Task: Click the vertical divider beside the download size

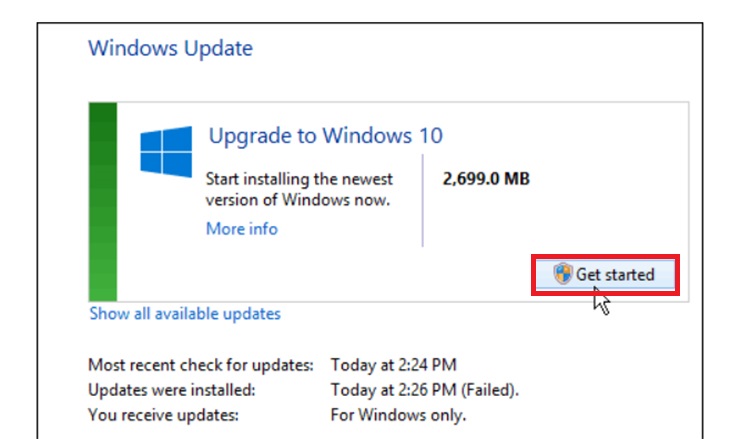Action: (x=423, y=201)
